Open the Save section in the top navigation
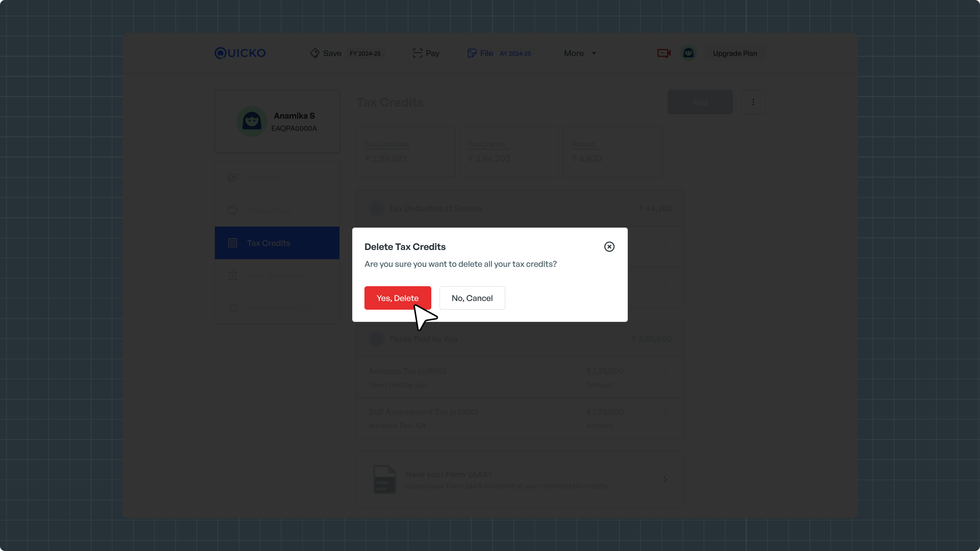The height and width of the screenshot is (551, 980). (326, 53)
